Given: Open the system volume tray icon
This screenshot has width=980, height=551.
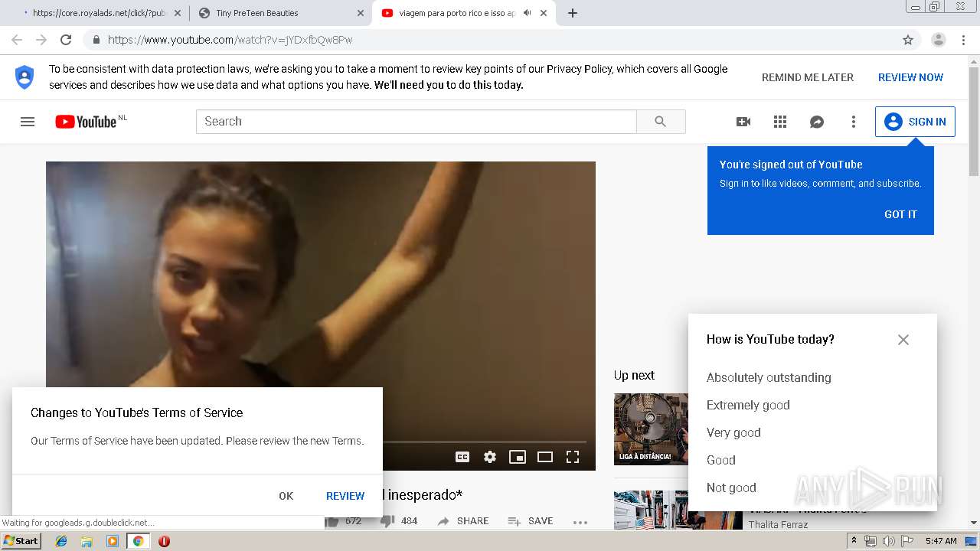Looking at the screenshot, I should 888,541.
